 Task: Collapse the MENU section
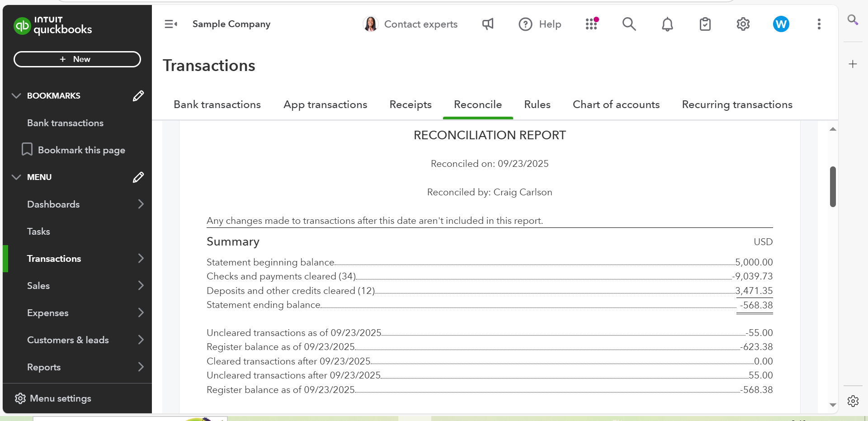[x=16, y=177]
